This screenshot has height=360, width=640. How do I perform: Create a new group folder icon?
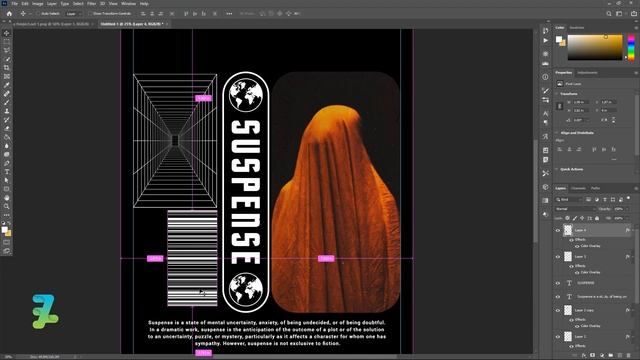pos(611,356)
